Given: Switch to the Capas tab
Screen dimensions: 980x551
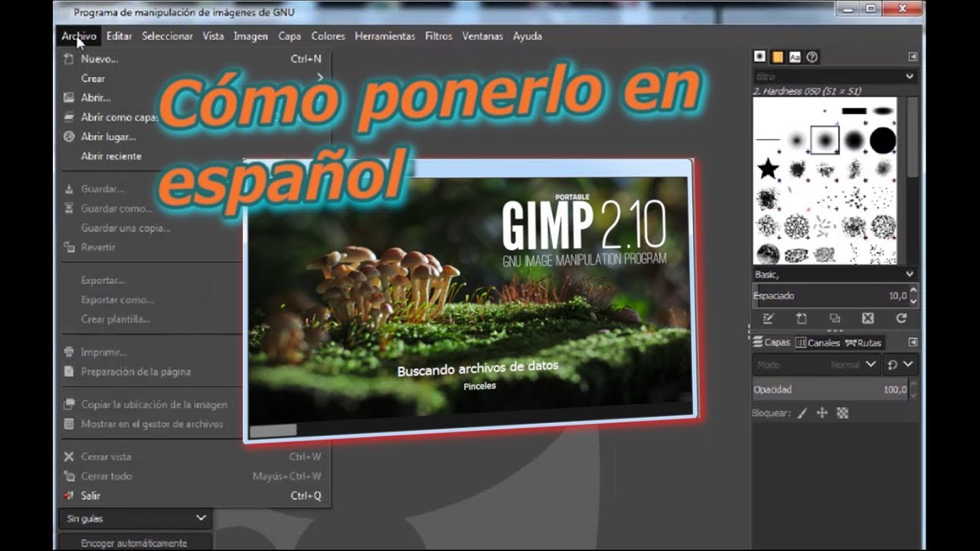Looking at the screenshot, I should click(771, 343).
